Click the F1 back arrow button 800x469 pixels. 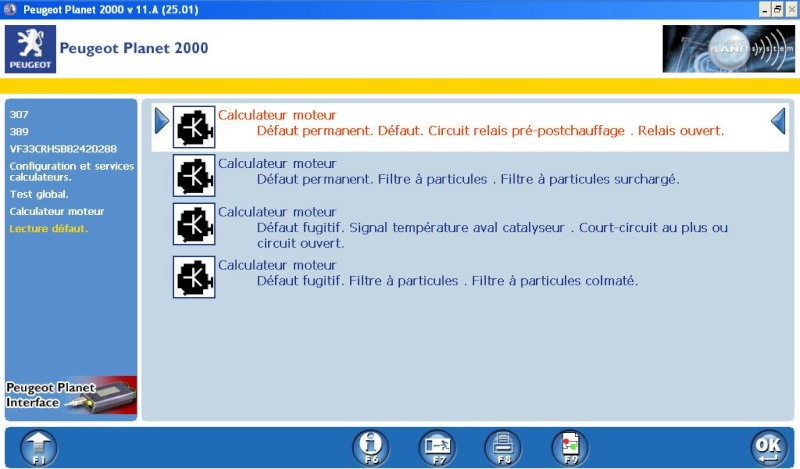coord(39,448)
